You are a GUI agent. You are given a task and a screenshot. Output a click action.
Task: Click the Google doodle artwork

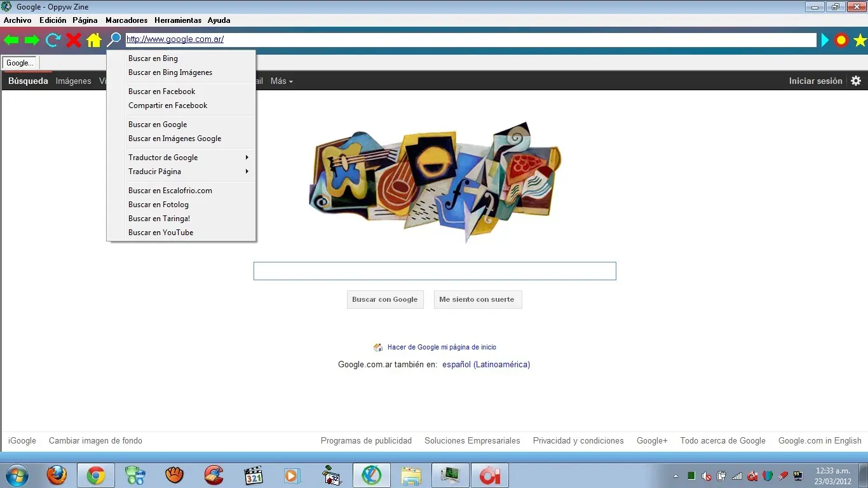(x=435, y=181)
